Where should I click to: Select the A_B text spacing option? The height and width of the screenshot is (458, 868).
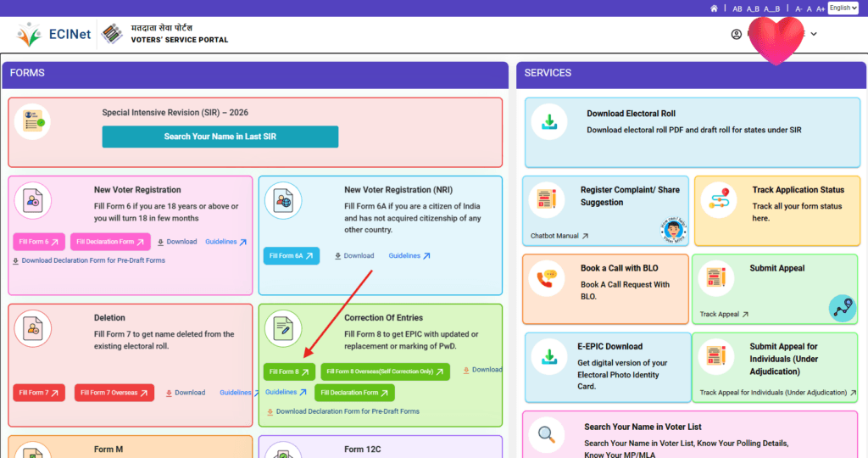tap(753, 8)
